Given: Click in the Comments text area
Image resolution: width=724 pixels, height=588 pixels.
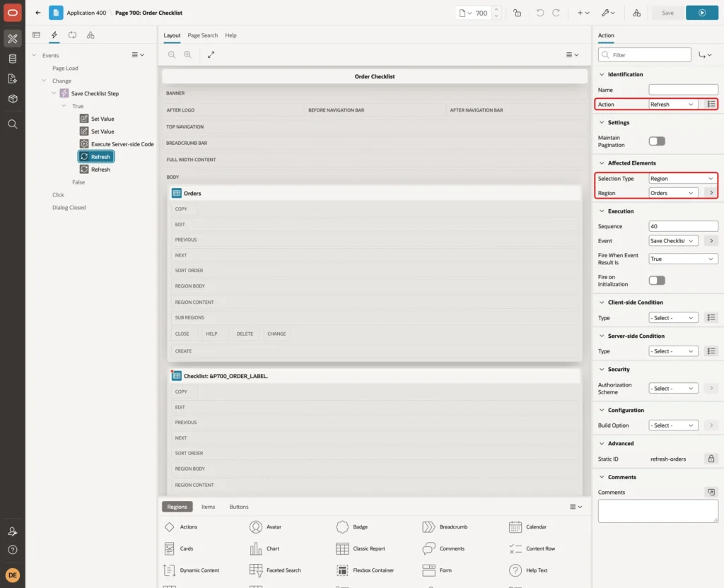Looking at the screenshot, I should click(658, 512).
